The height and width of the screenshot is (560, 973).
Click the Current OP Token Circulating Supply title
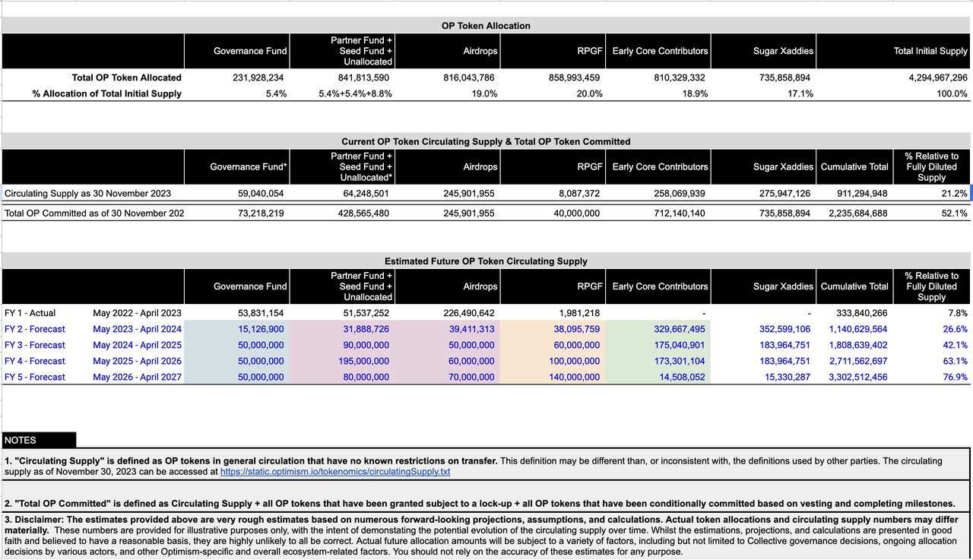pos(486,141)
